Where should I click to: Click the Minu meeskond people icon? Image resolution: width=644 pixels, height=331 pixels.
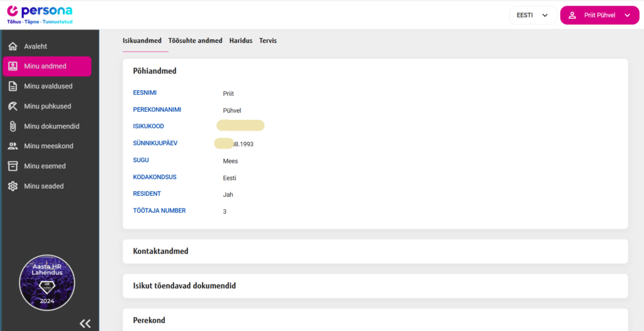click(x=13, y=146)
